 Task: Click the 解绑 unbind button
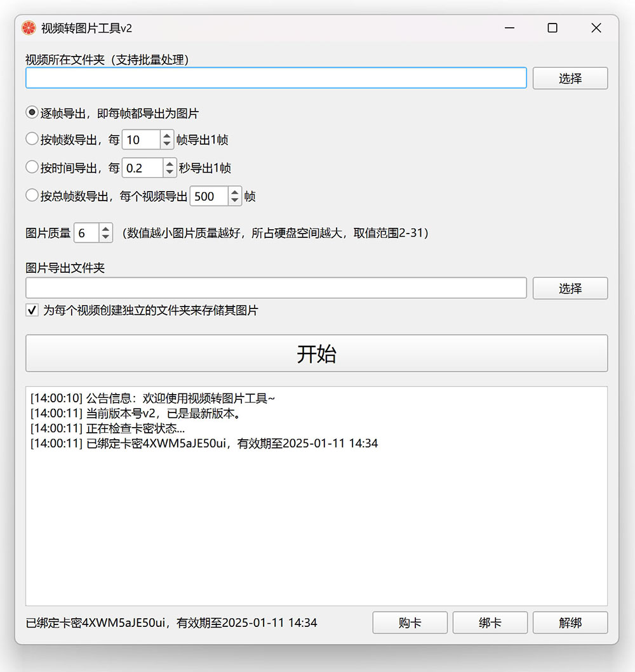570,623
